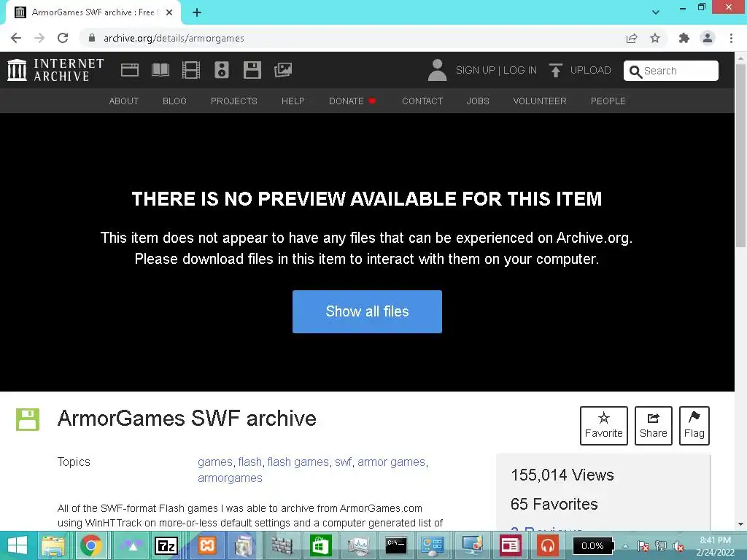The image size is (747, 560).
Task: Open XAMPP from taskbar
Action: click(x=206, y=545)
